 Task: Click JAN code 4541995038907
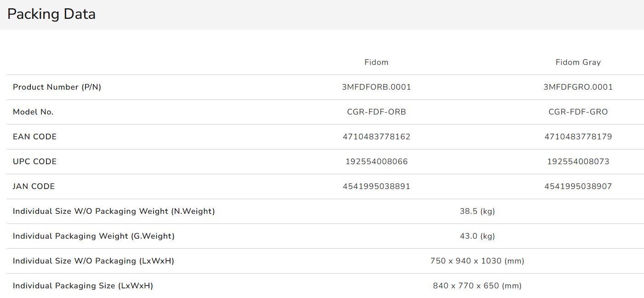(x=578, y=186)
